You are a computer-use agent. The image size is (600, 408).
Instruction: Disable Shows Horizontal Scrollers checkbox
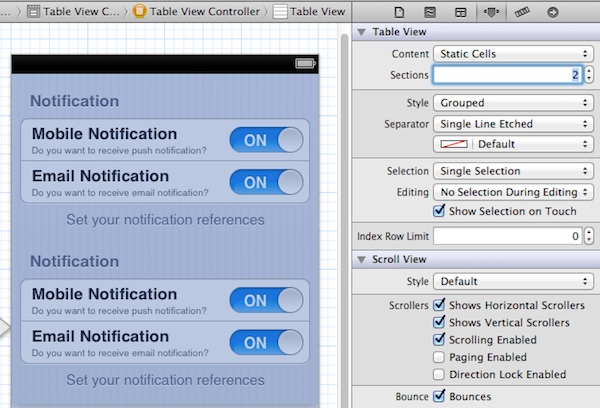click(439, 305)
